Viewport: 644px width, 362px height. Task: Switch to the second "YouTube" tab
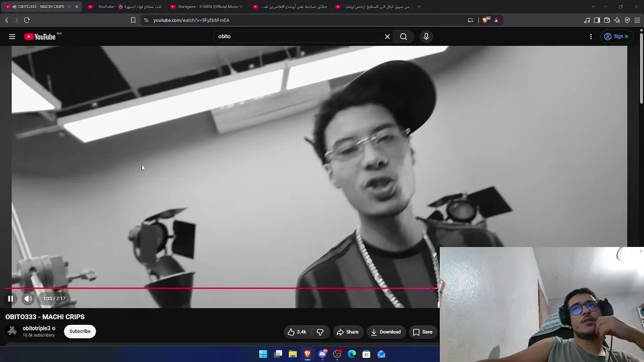pyautogui.click(x=124, y=7)
